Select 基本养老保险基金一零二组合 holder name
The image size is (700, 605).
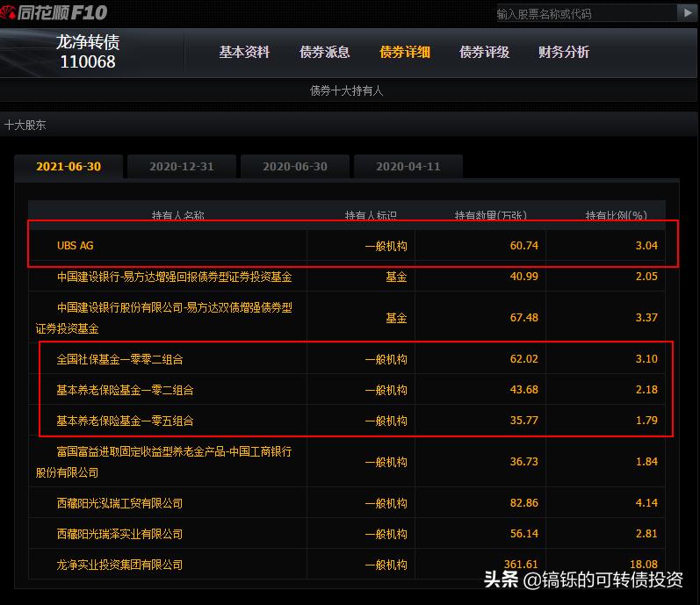tap(125, 390)
